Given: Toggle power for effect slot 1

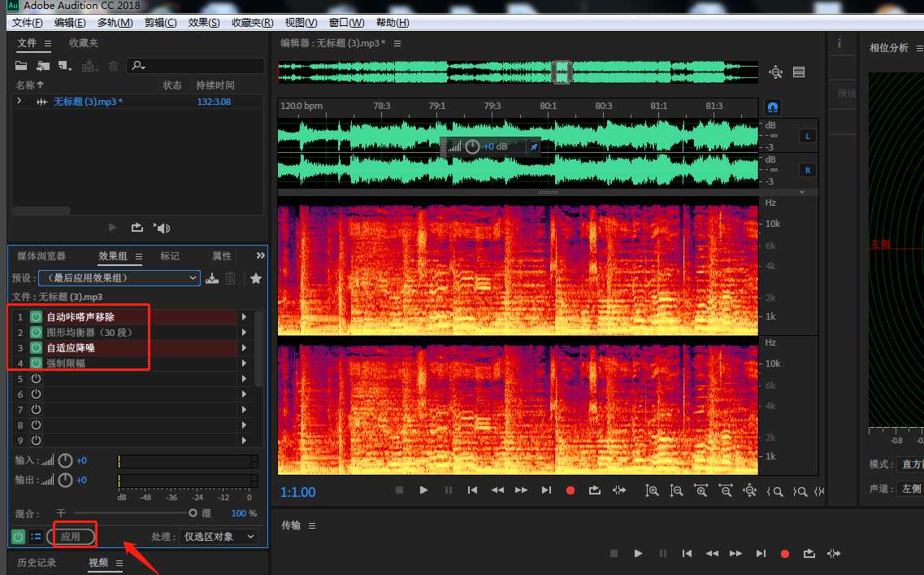Looking at the screenshot, I should (36, 316).
